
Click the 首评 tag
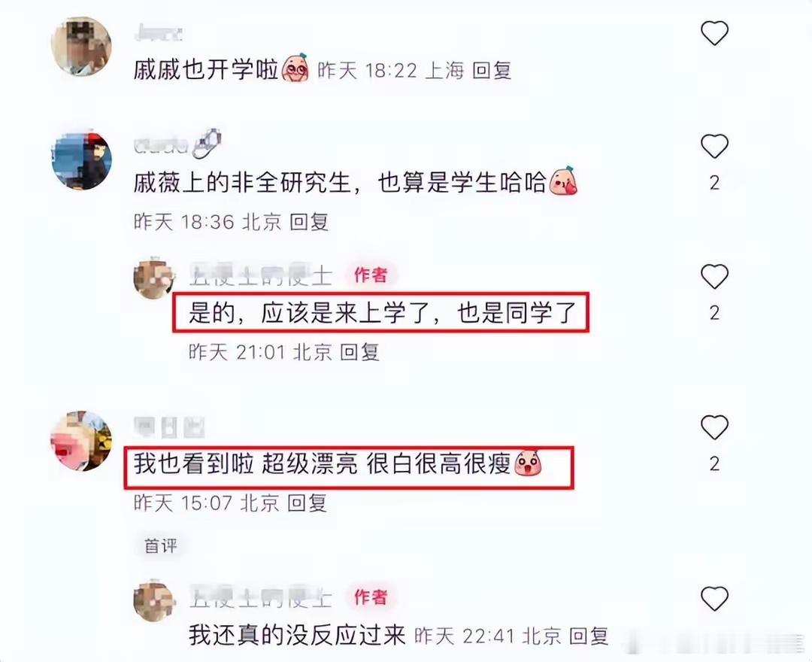pyautogui.click(x=161, y=545)
